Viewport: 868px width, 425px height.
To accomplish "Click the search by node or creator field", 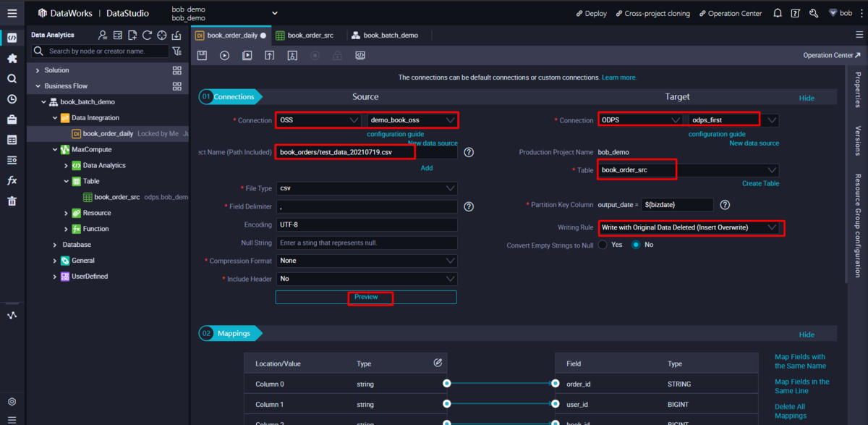I will (101, 51).
